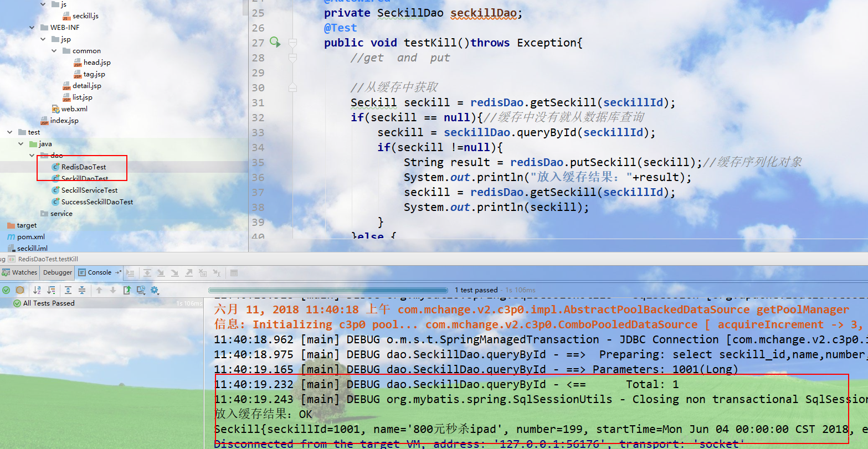This screenshot has width=868, height=449.
Task: Click Step Over debugger icon
Action: [147, 272]
